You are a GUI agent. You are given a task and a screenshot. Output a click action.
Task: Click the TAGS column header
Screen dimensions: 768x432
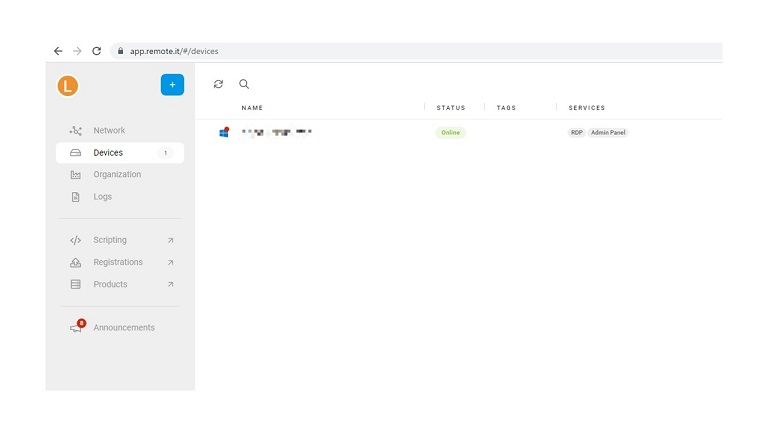[x=506, y=108]
